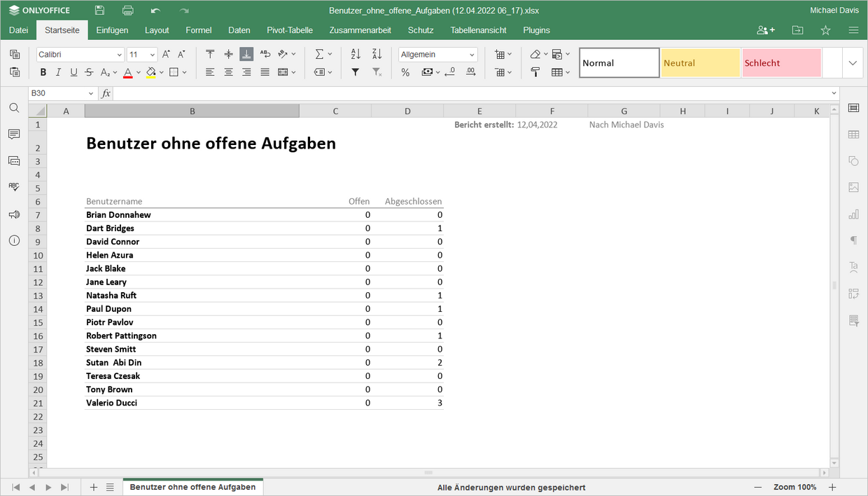
Task: Apply red font color
Action: [x=127, y=72]
